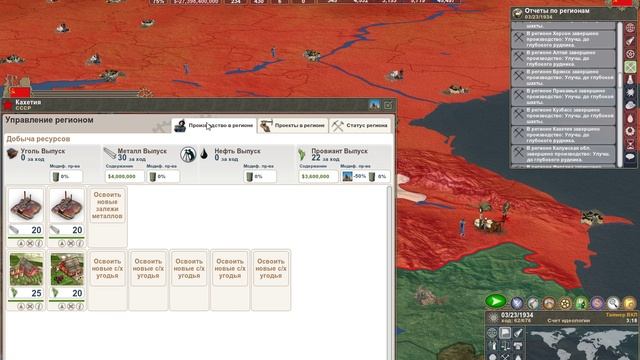Screen dimensions: 640x360
Task: Click the Отчеты по регионам header icon
Action: coord(518,13)
